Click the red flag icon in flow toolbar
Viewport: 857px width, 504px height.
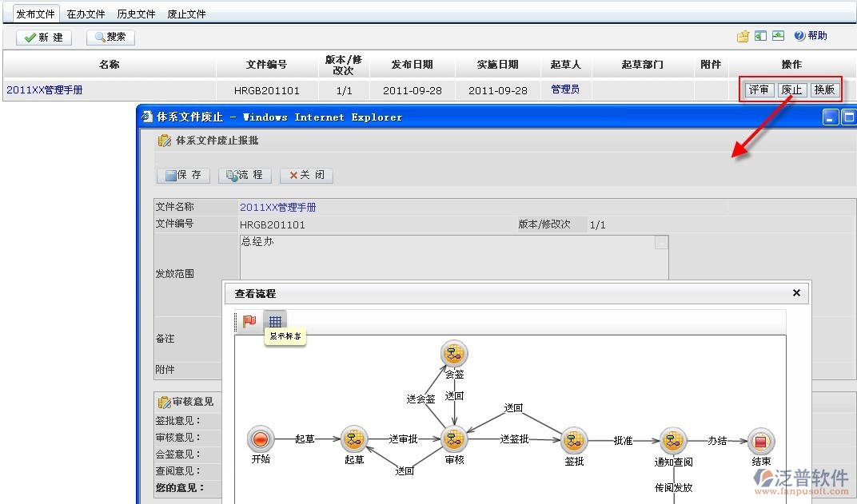click(249, 321)
